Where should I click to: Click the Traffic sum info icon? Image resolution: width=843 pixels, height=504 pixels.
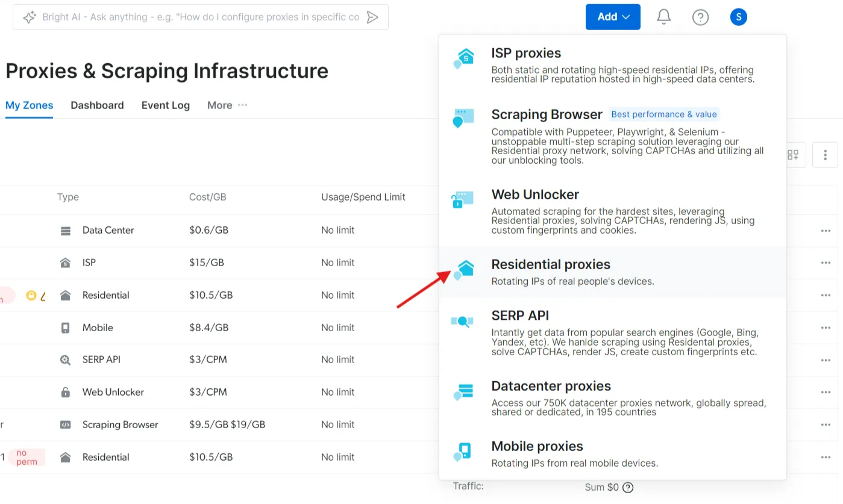(x=628, y=488)
